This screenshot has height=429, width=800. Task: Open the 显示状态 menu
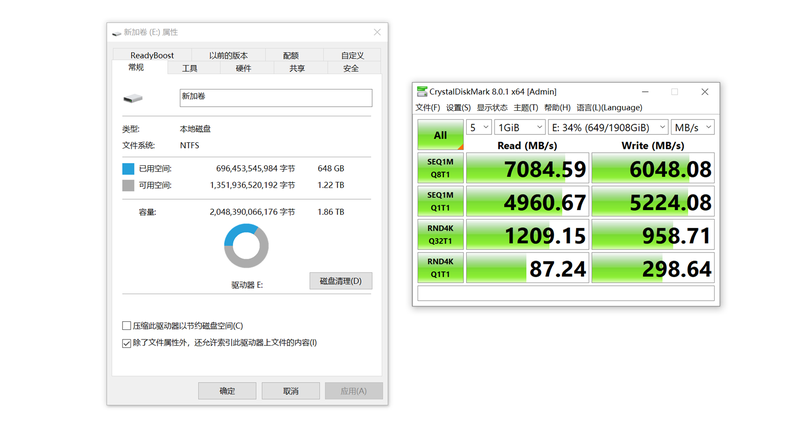[492, 108]
